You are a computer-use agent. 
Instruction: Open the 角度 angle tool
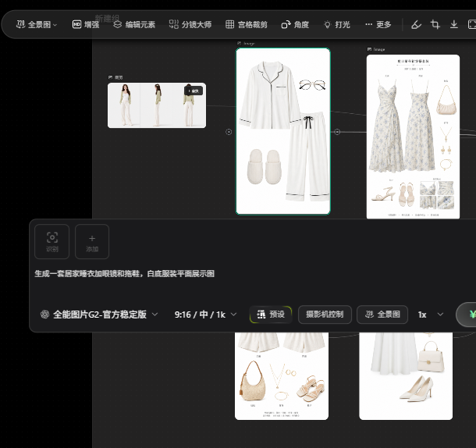[x=295, y=25]
